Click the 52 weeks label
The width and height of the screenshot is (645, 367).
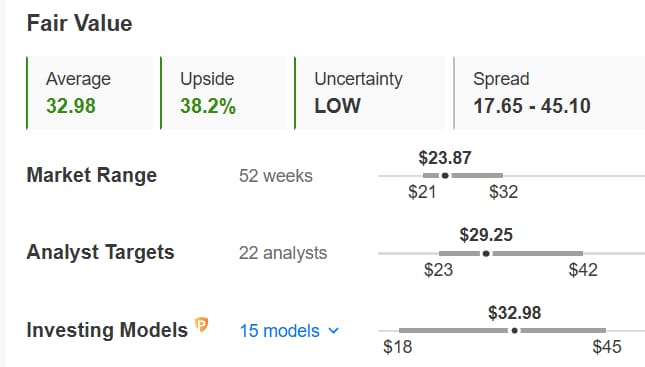pos(276,176)
